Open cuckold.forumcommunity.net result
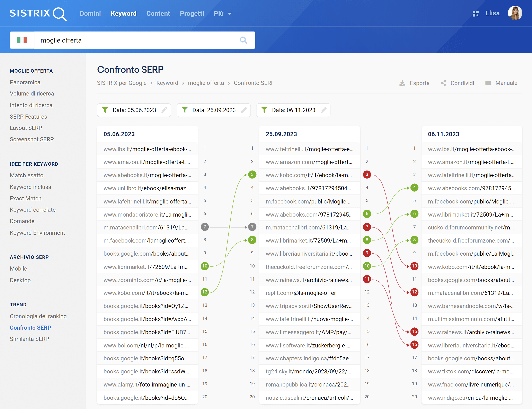Image resolution: width=532 pixels, height=409 pixels. [472, 227]
